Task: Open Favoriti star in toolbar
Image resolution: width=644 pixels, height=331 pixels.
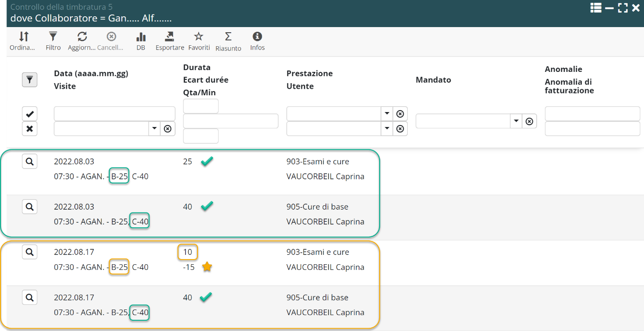Action: coord(199,37)
